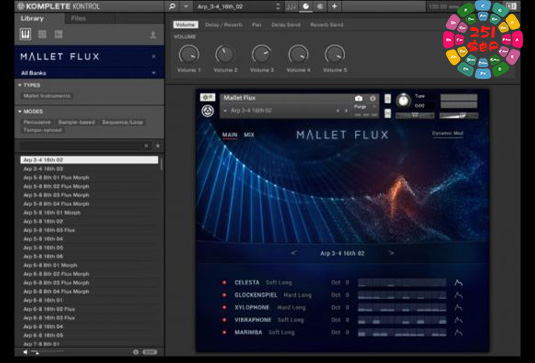This screenshot has height=363, width=535.
Task: Toggle favorites star beside search field
Action: pyautogui.click(x=158, y=146)
